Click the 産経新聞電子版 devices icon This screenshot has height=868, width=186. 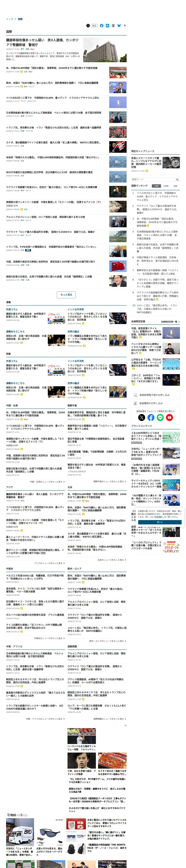(x=135, y=395)
